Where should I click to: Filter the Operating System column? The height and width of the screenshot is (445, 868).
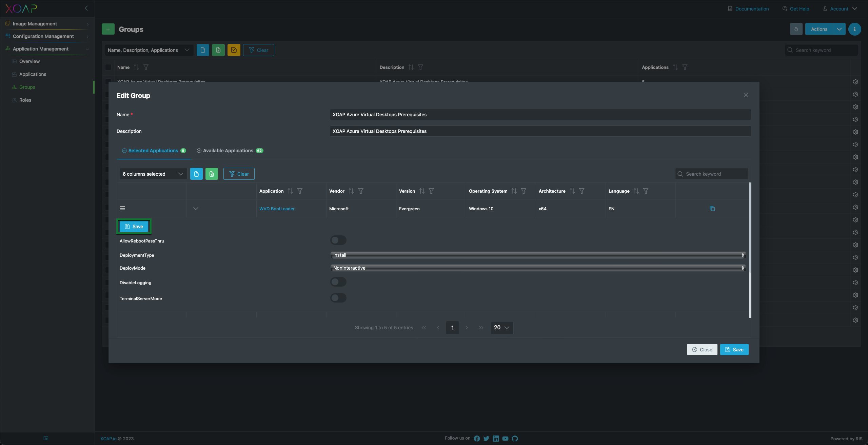[524, 191]
